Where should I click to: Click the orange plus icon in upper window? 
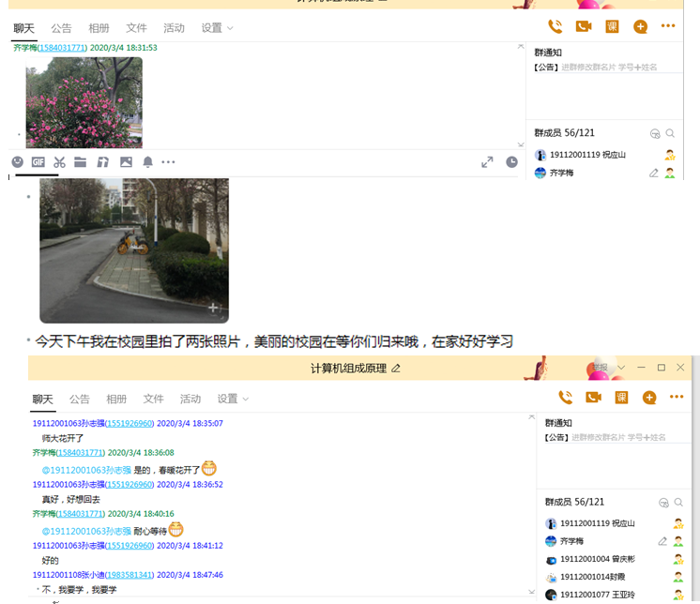tap(640, 26)
